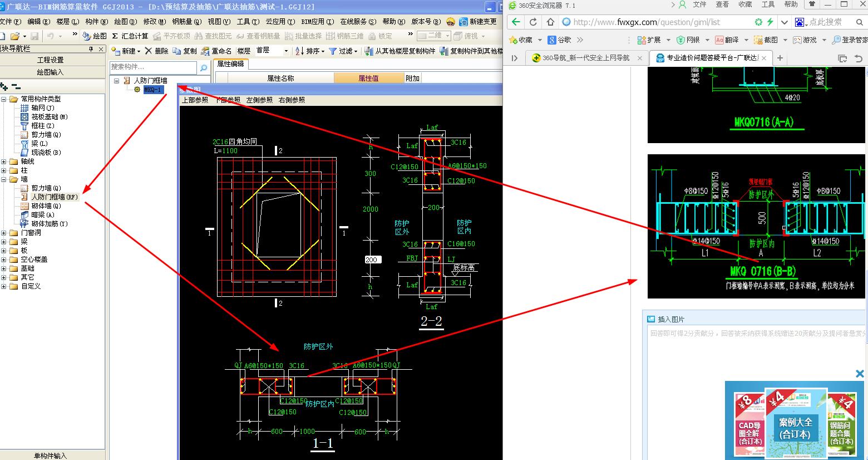Open the 楼层 首层 floor dropdown
Viewport: 868px width, 460px height.
pyautogui.click(x=286, y=51)
